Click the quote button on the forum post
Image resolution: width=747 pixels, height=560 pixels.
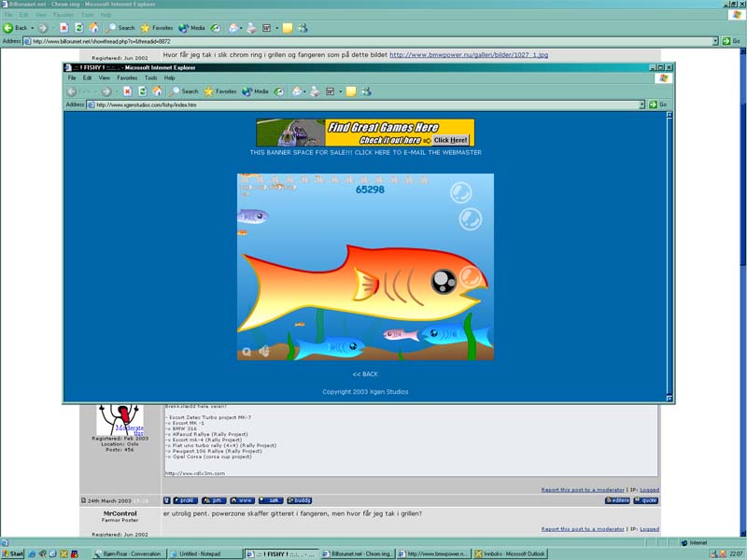coord(645,500)
